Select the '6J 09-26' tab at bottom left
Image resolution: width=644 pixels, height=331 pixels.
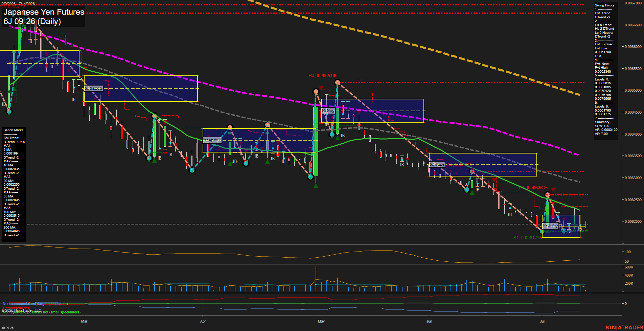tap(8, 328)
